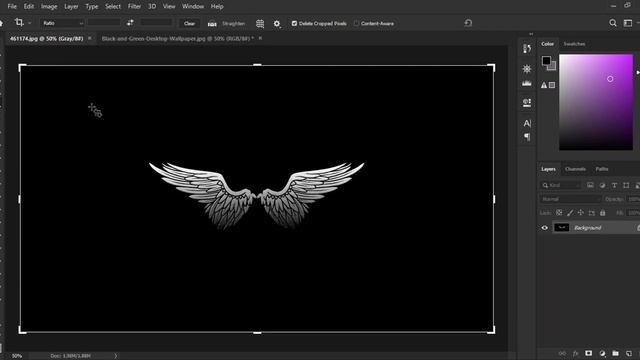Open the History panel icon
The height and width of the screenshot is (360, 640).
tap(527, 49)
